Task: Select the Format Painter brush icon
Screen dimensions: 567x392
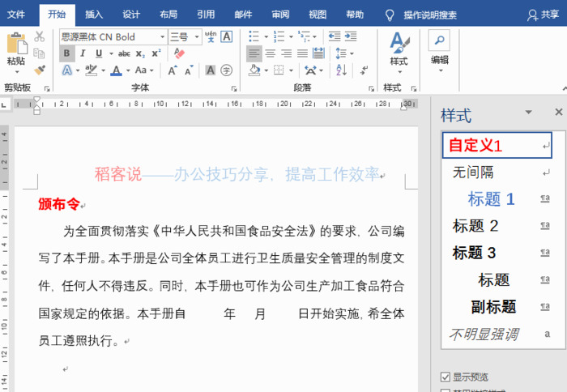Action: [40, 70]
